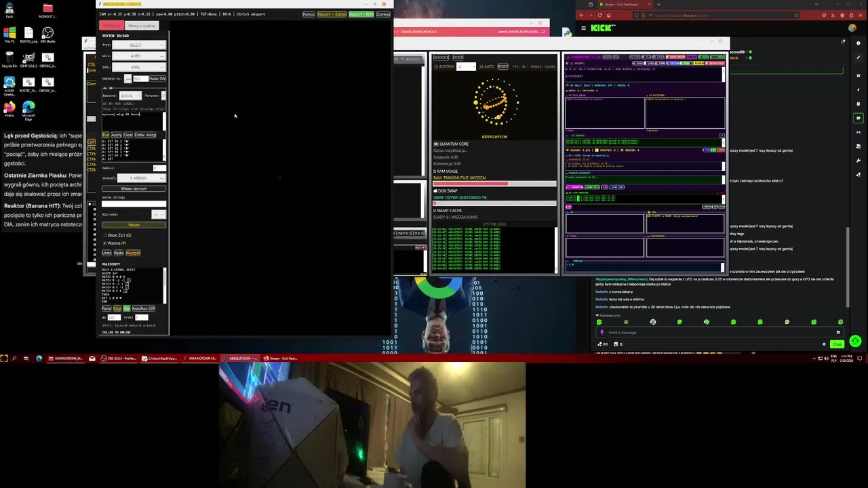
Task: Open the Persona dropdown
Action: (x=163, y=96)
